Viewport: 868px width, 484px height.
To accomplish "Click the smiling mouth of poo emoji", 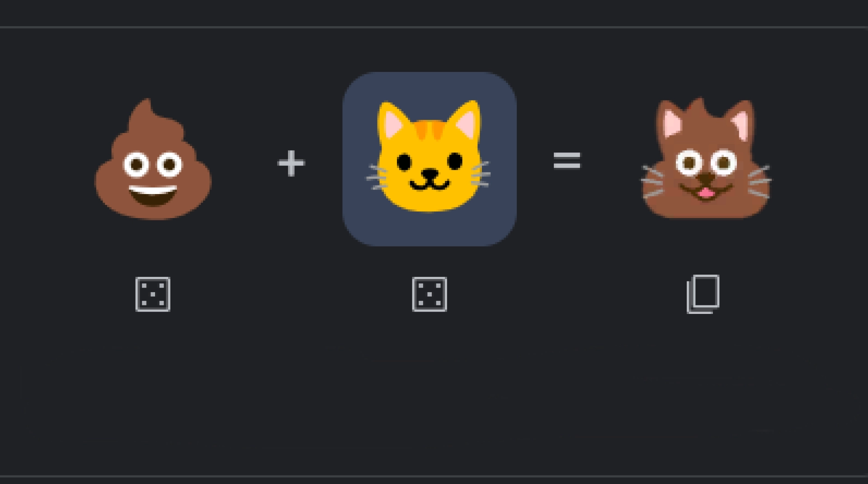I will pyautogui.click(x=153, y=195).
